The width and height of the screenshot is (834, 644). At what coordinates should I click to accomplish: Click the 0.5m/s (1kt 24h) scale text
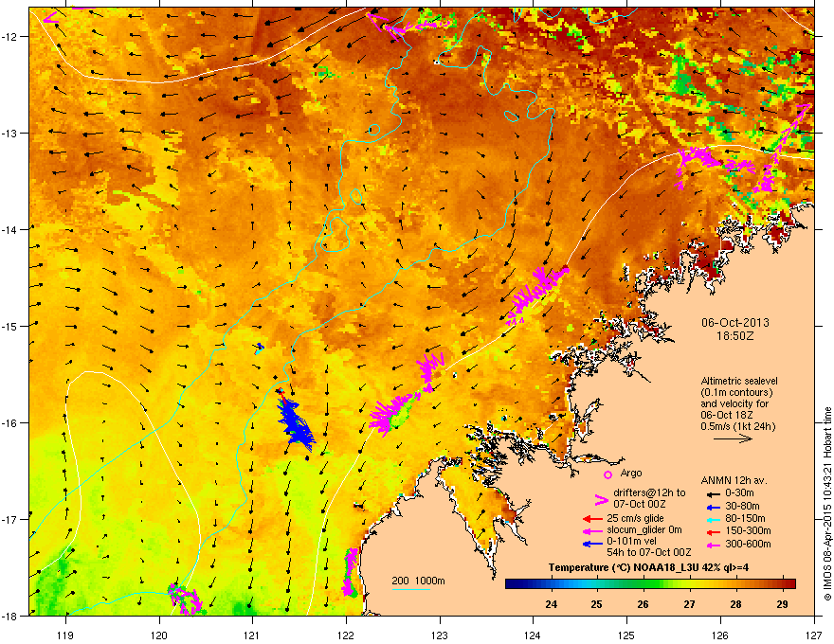click(738, 426)
